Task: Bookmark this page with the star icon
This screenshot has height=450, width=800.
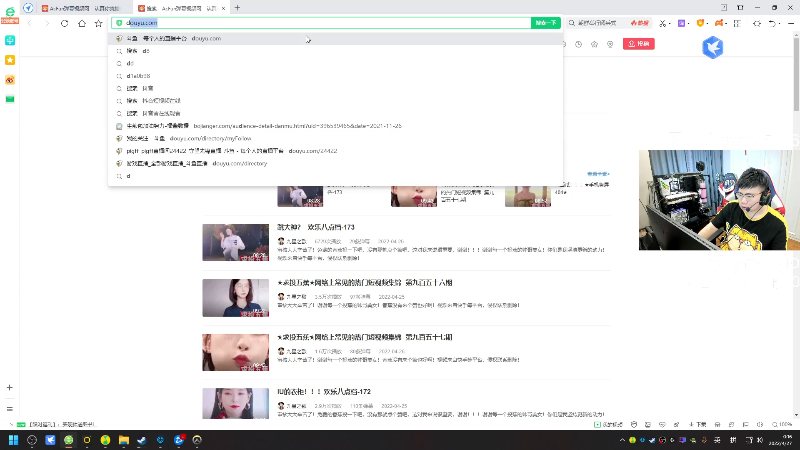Action: point(98,23)
